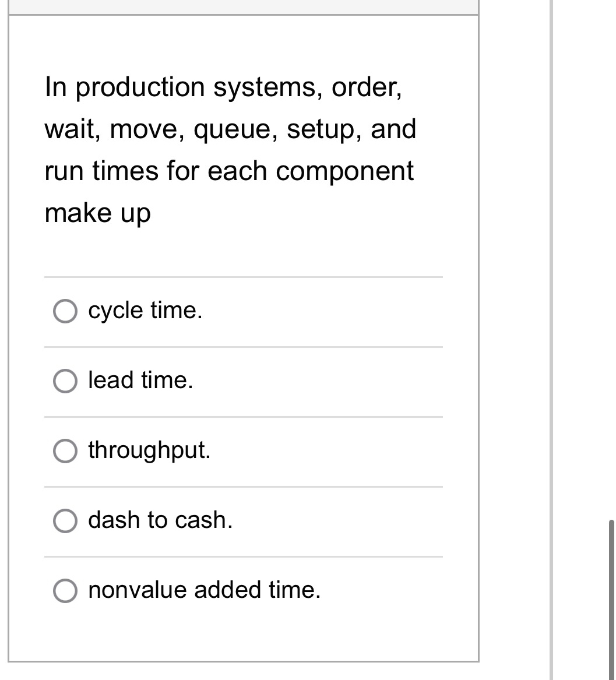Screen dimensions: 616x680
Task: Click the fourth answer row
Action: [175, 520]
